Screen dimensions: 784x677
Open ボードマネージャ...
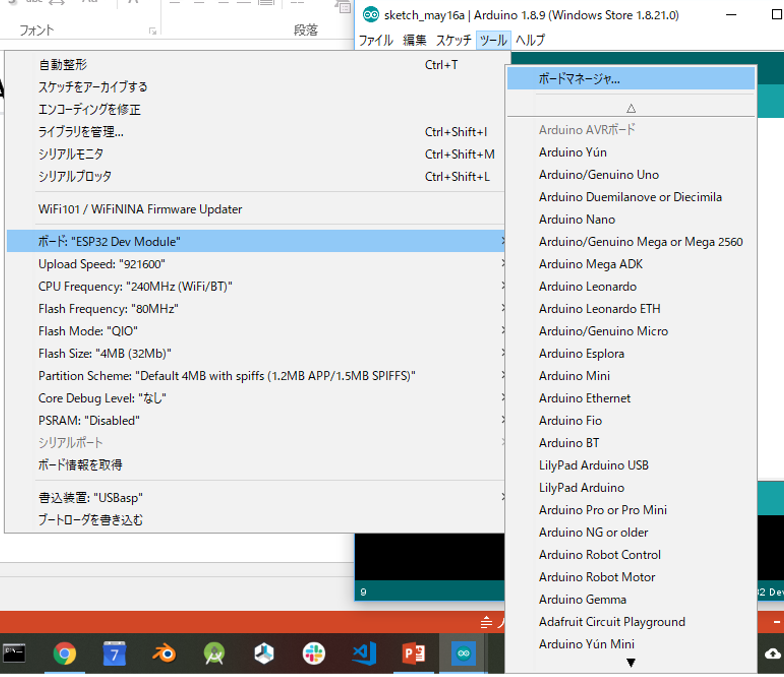[631, 79]
